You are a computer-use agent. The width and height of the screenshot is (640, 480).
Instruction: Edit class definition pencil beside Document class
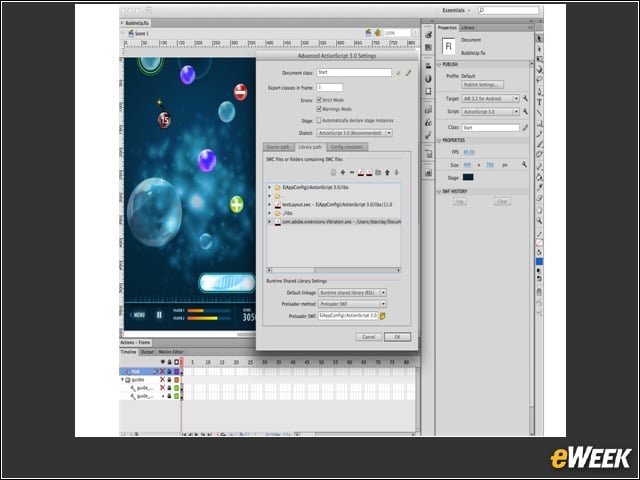[x=408, y=73]
